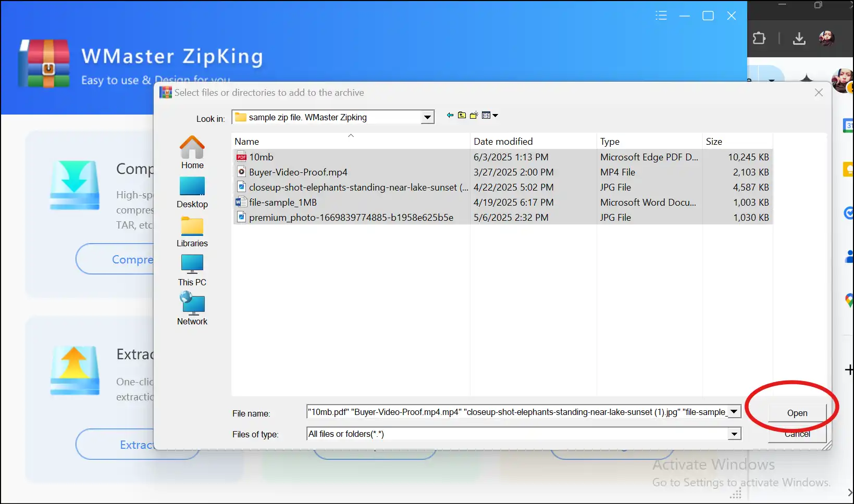Click the Buyer-Video-Proof.mp4 file icon
Image resolution: width=854 pixels, height=504 pixels.
click(241, 172)
